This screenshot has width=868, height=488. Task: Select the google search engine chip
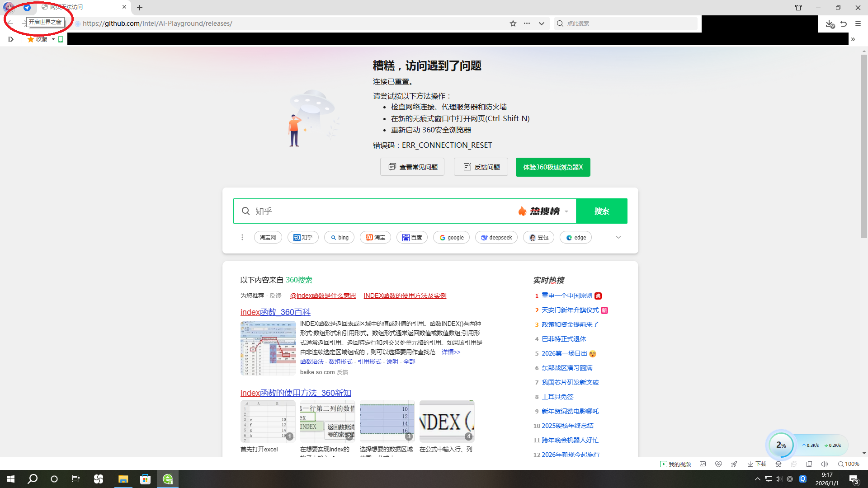pos(451,237)
